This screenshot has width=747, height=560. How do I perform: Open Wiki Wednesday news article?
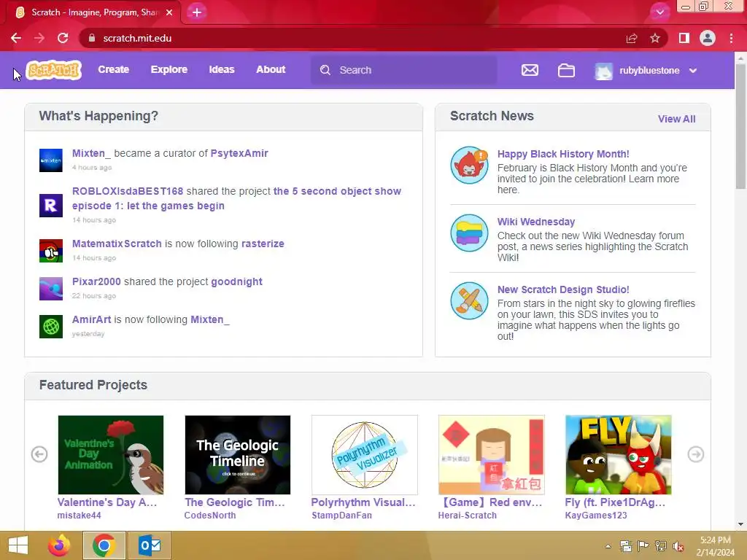(x=536, y=222)
